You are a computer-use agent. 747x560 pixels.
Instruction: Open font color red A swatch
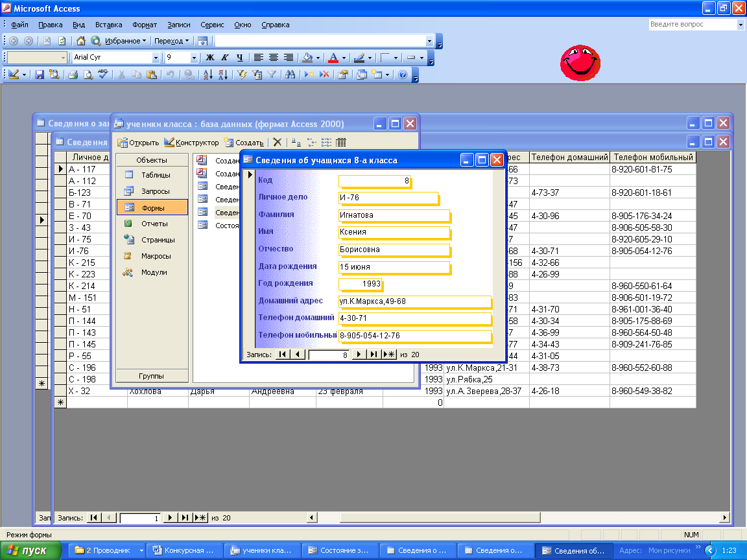click(x=333, y=58)
